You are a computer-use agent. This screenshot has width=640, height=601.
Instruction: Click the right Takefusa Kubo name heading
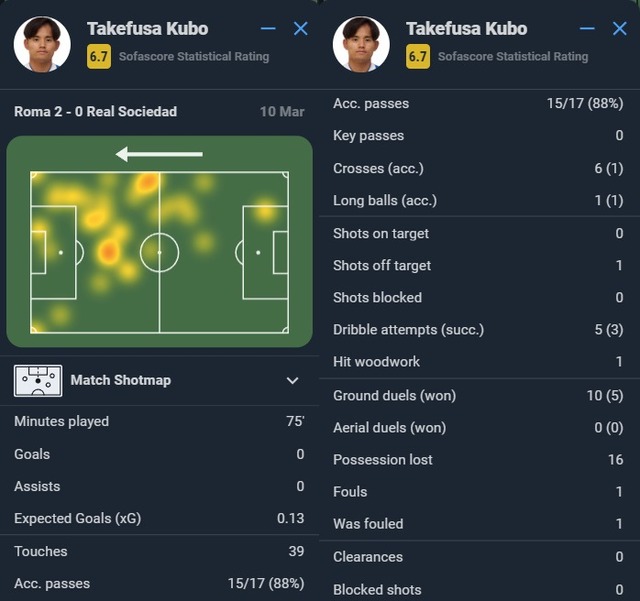tap(467, 29)
